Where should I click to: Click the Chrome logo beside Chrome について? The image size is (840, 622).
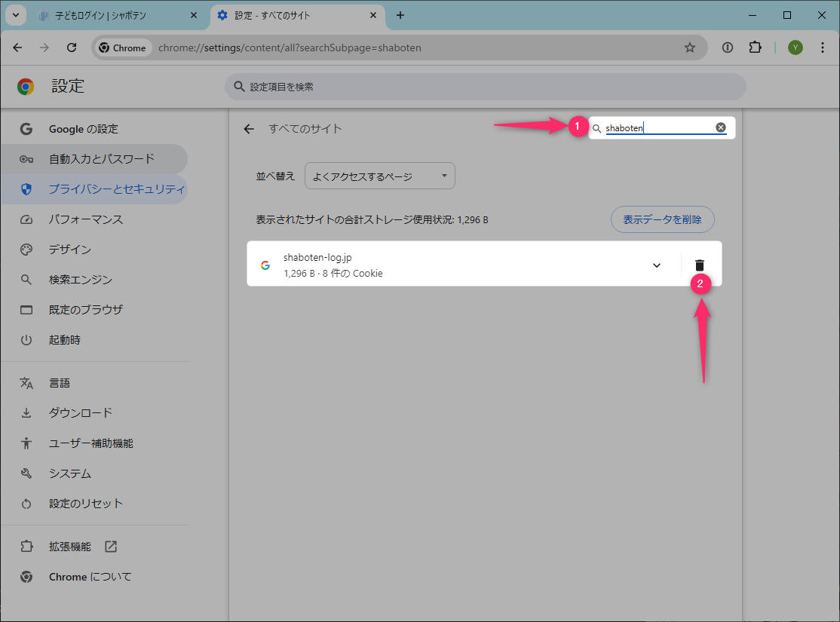point(26,577)
